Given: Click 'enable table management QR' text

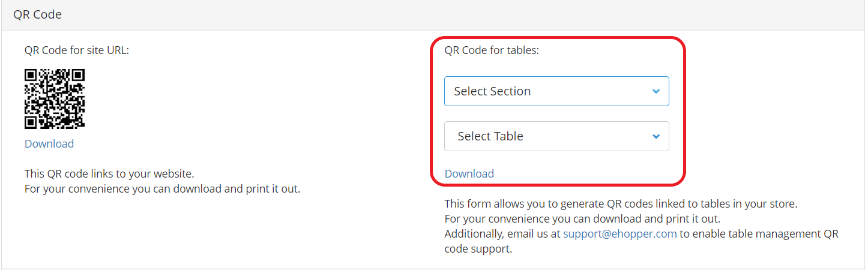Looking at the screenshot, I should click(759, 233).
